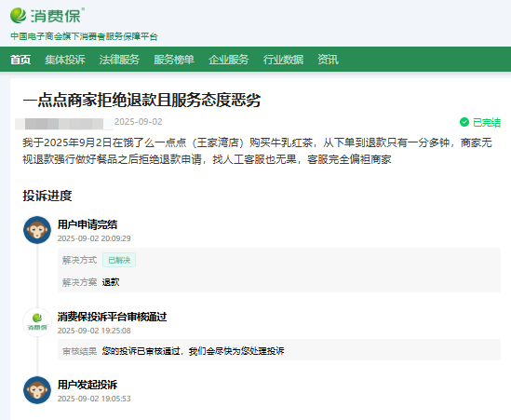Click the 退款 solution value

coord(111,282)
